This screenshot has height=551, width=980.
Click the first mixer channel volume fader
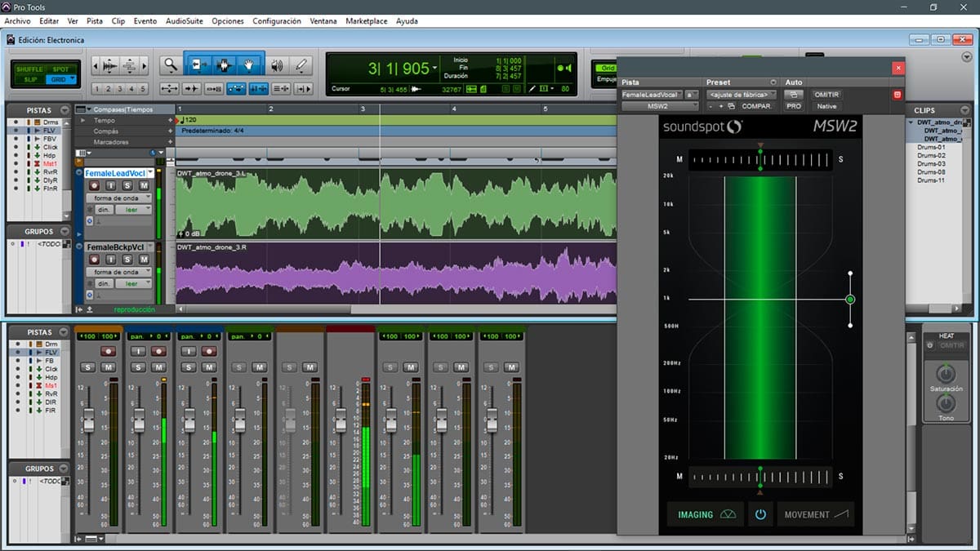[88, 421]
